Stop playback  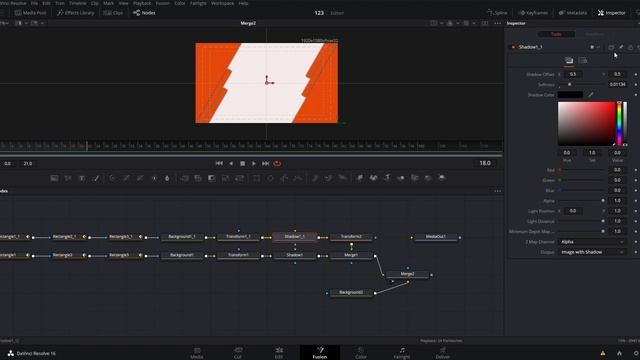click(x=242, y=163)
